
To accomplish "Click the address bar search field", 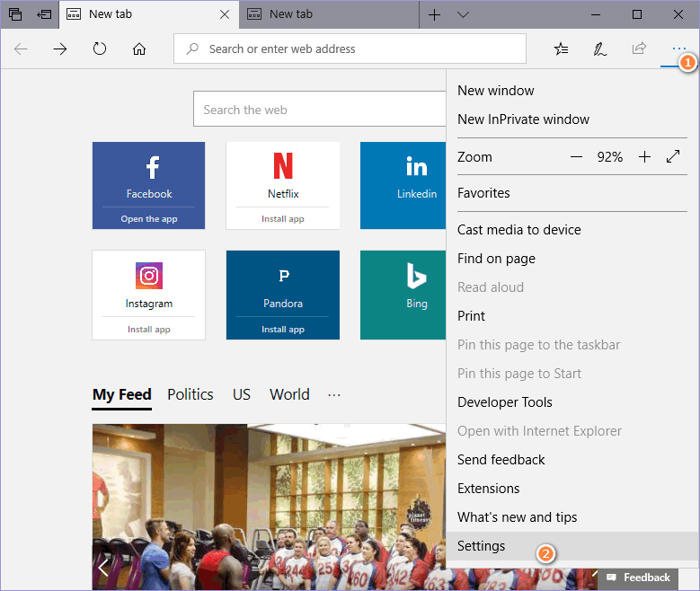I will [350, 49].
